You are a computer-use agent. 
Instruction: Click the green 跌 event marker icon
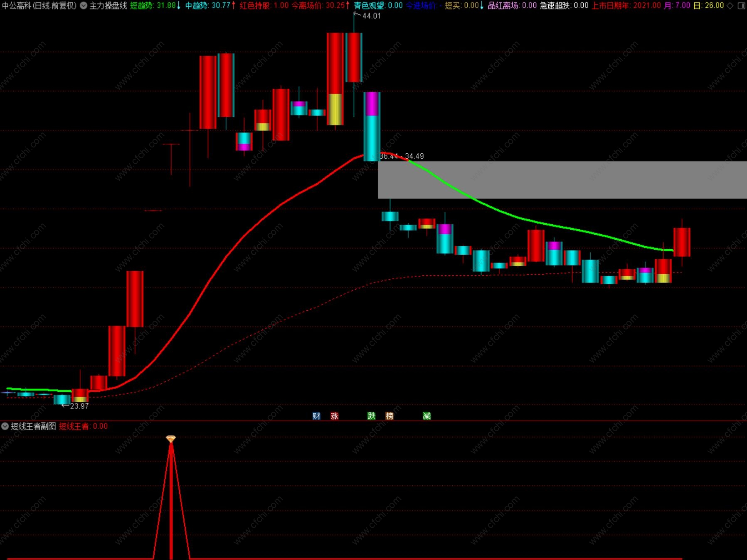pyautogui.click(x=372, y=416)
